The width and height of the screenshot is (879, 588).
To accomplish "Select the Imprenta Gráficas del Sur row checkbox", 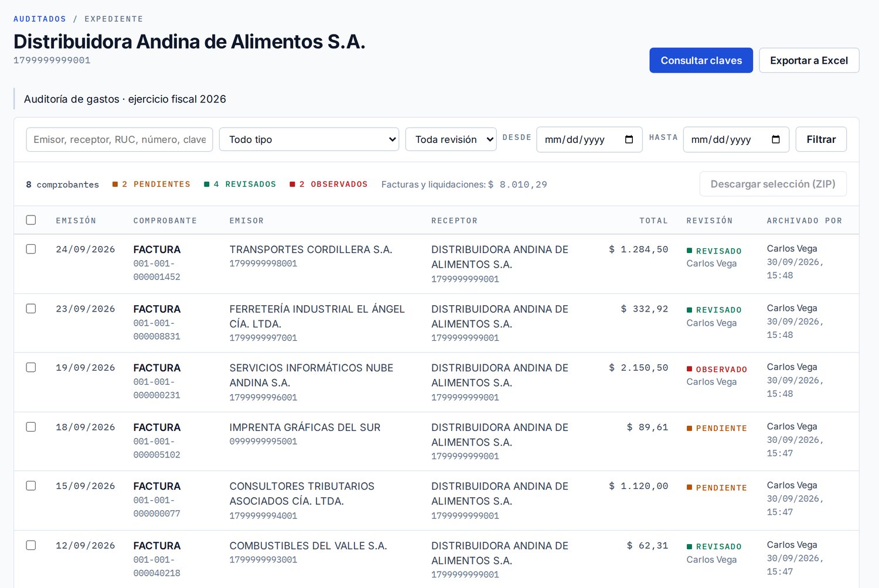I will (x=31, y=427).
